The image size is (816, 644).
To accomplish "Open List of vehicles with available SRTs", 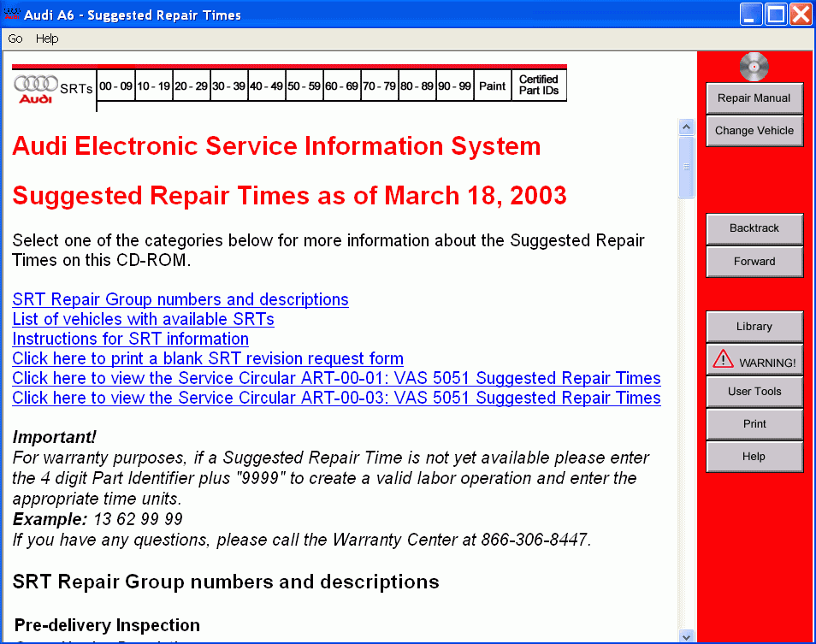I will (143, 319).
